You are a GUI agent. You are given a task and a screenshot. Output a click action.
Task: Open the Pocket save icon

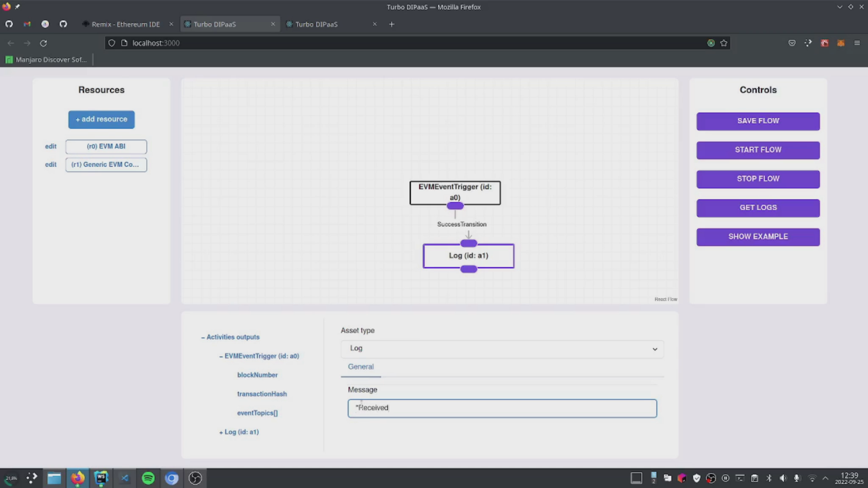(x=792, y=43)
